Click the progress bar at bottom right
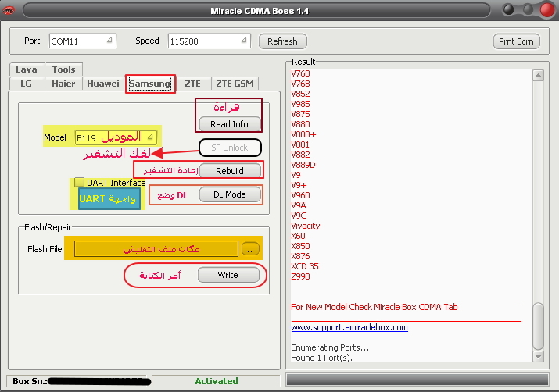Viewport: 559px width, 392px height. [x=417, y=380]
